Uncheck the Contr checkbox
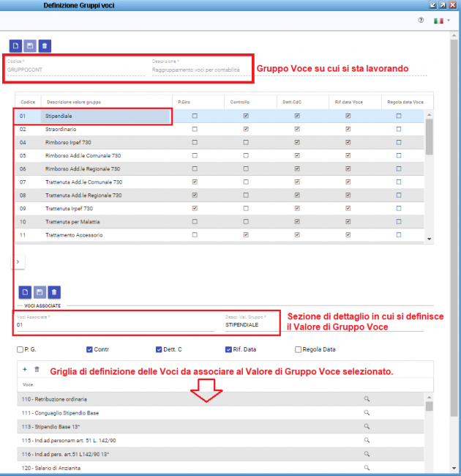This screenshot has height=476, width=461. click(90, 349)
